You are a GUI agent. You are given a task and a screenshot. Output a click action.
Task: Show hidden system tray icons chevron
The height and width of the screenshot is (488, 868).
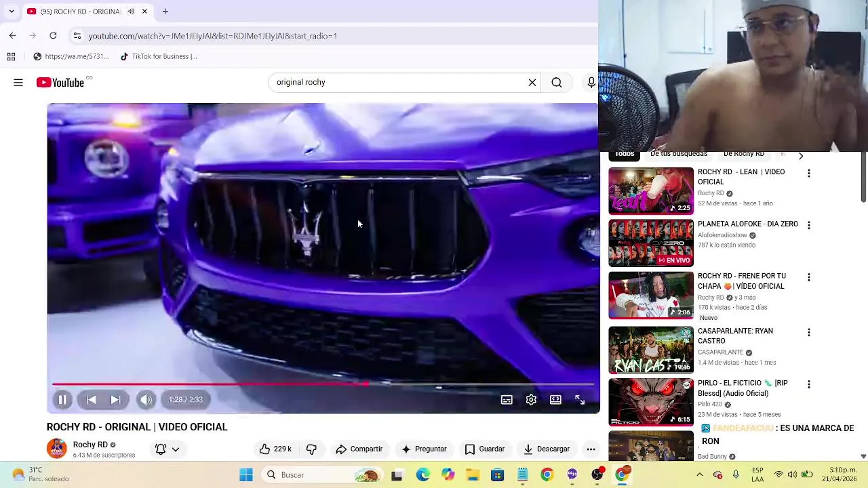coord(700,474)
